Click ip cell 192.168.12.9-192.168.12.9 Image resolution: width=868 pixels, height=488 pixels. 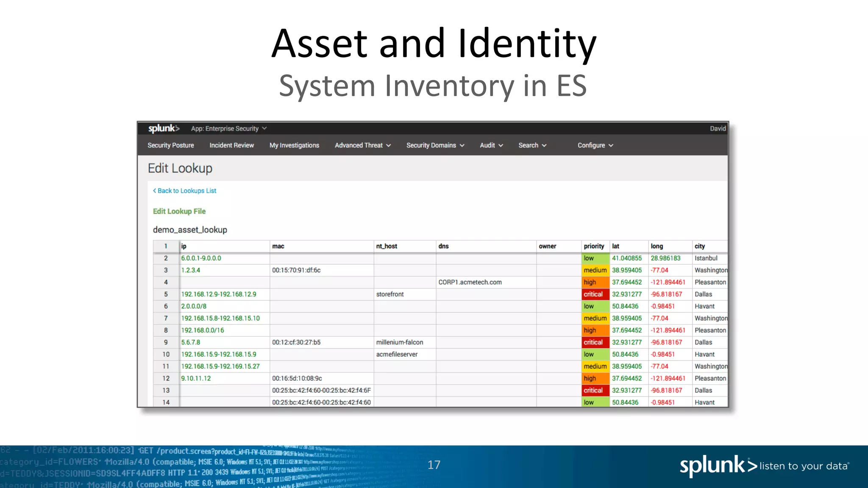[225, 294]
